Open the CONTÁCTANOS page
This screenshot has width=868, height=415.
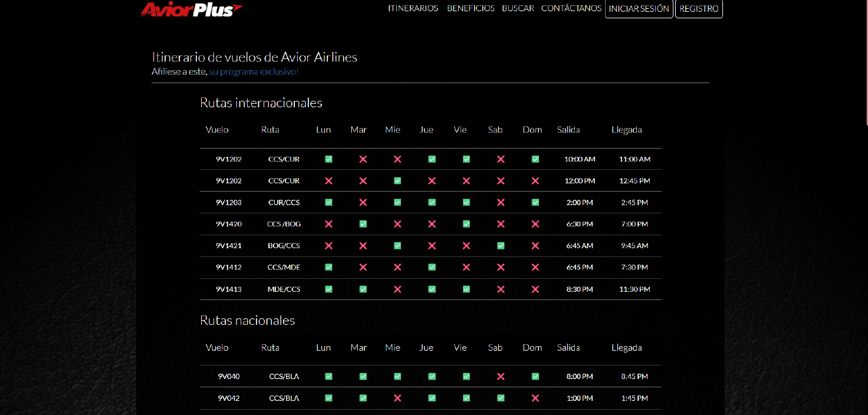click(571, 9)
